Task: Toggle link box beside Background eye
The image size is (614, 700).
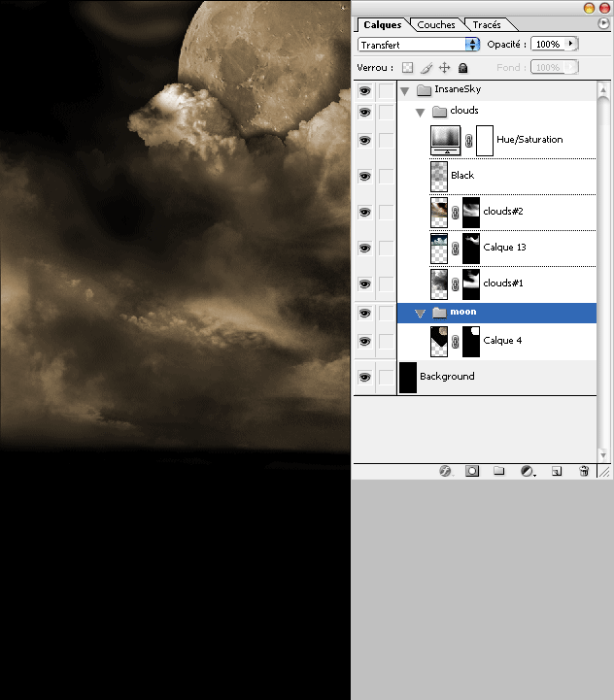Action: point(386,378)
